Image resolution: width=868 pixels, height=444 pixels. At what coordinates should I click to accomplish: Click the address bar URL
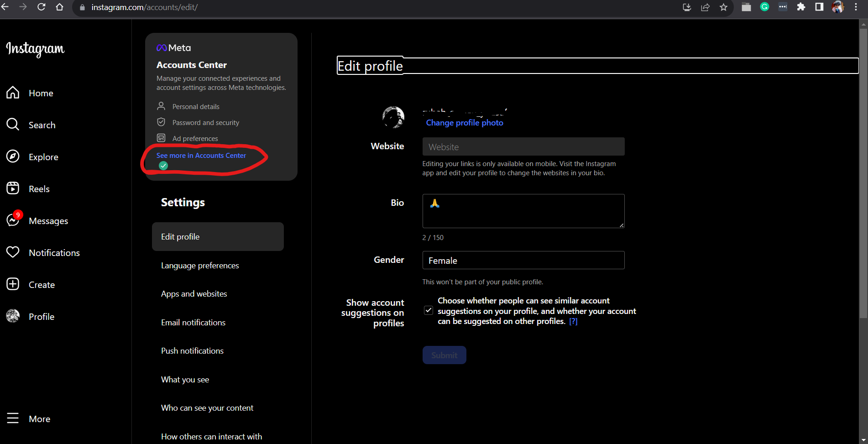tap(144, 7)
